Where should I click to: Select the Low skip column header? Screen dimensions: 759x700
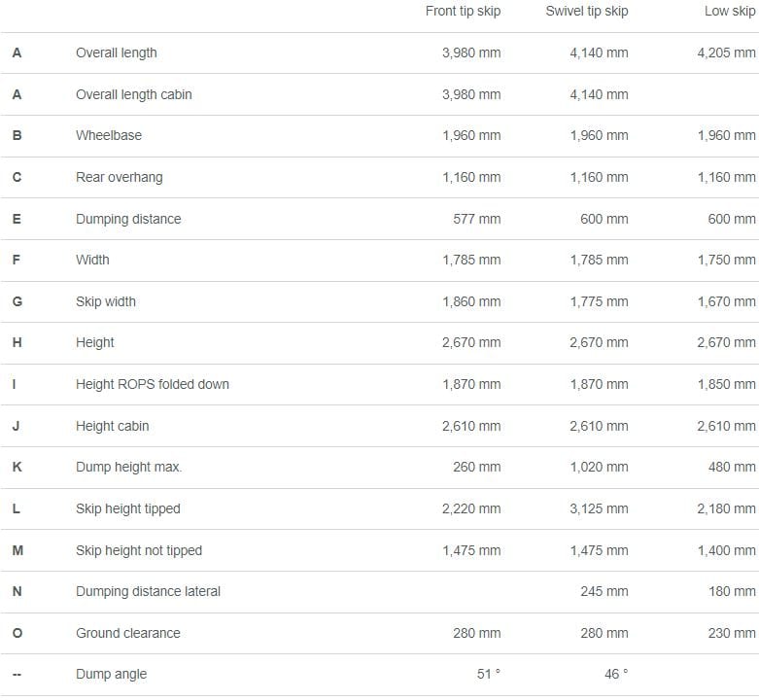point(730,12)
